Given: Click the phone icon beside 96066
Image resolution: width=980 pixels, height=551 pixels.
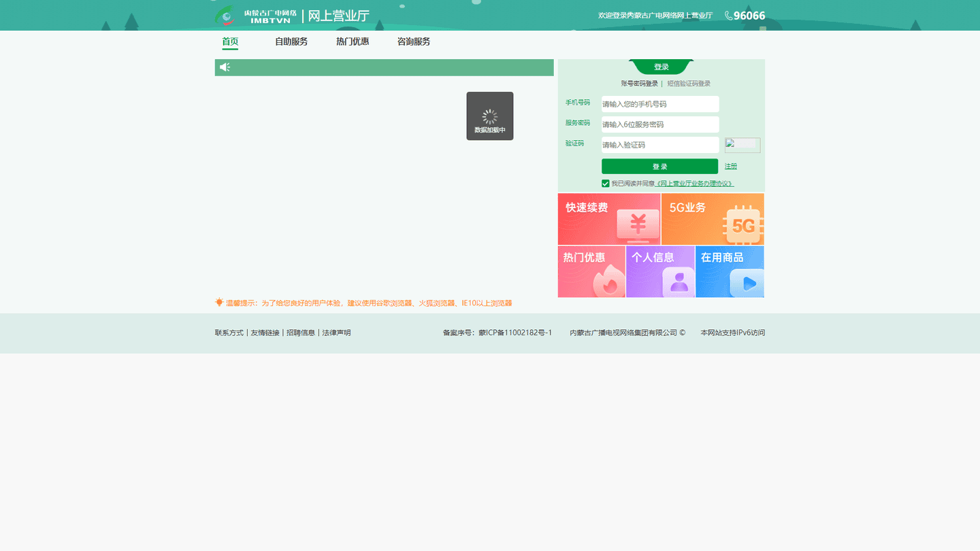Looking at the screenshot, I should [728, 16].
